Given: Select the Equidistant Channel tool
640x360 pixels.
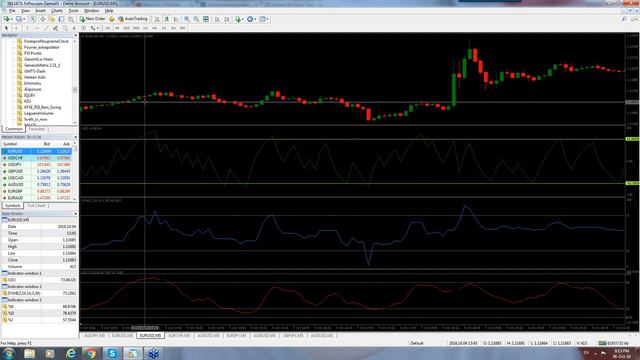Looking at the screenshot, I should tap(55, 28).
